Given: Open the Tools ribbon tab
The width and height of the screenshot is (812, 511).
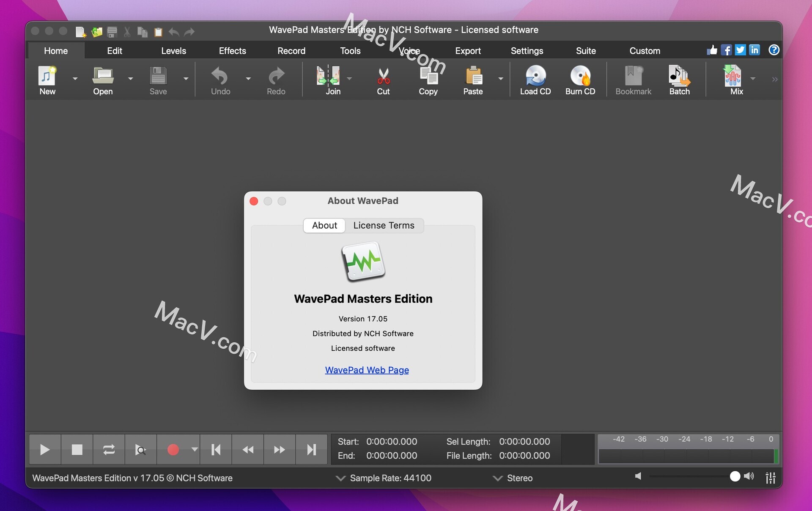Looking at the screenshot, I should tap(350, 51).
